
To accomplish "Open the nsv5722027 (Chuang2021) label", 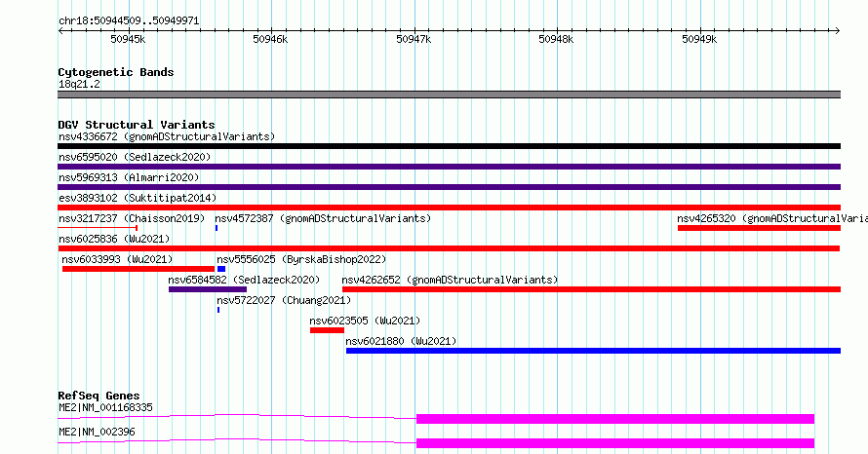I will (x=284, y=300).
